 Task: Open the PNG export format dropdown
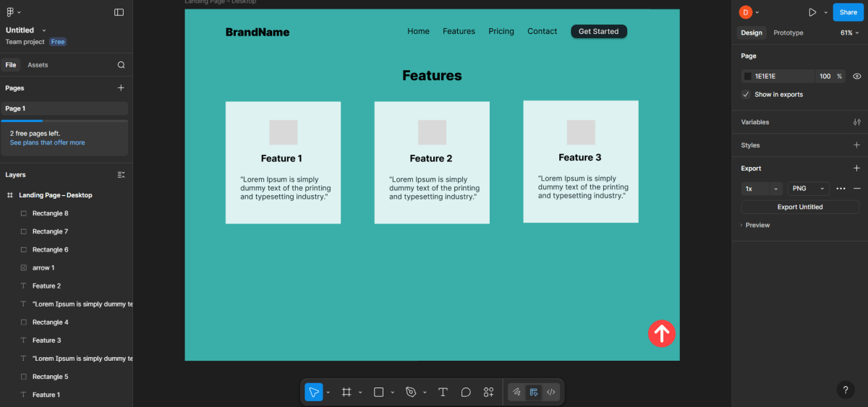click(808, 189)
